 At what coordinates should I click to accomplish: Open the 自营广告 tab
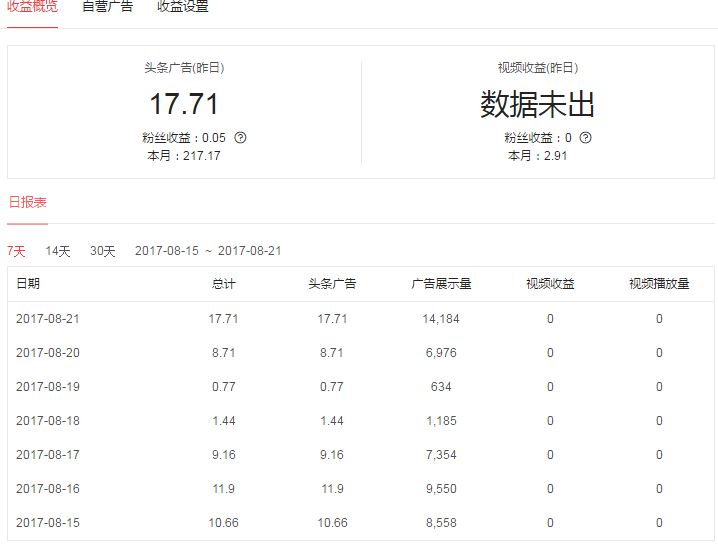pyautogui.click(x=107, y=7)
